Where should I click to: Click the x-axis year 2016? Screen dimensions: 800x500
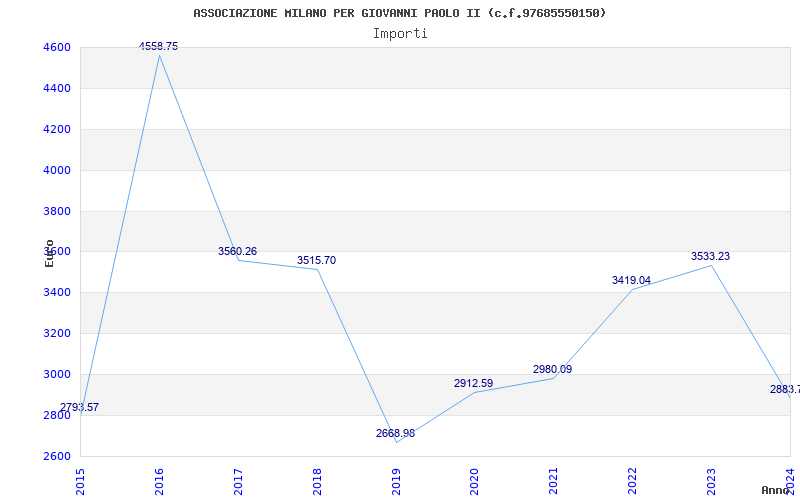pos(159,482)
